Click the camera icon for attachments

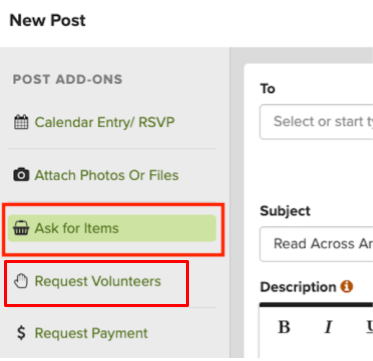coord(21,175)
